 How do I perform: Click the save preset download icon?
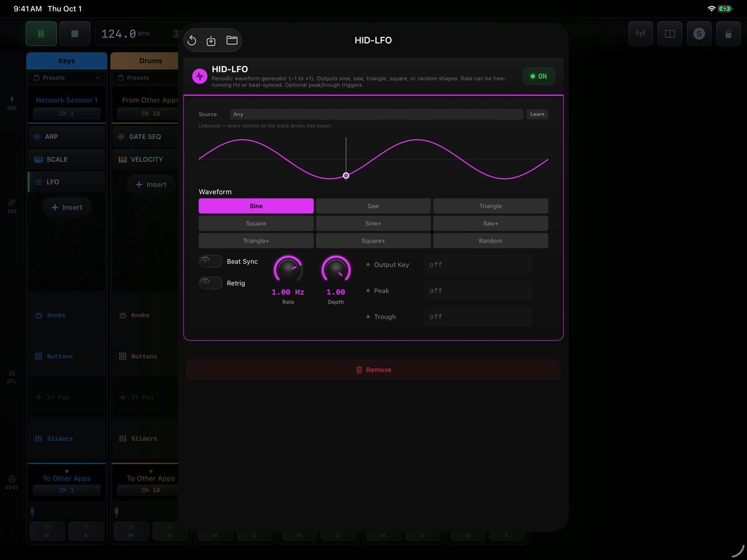click(x=211, y=40)
